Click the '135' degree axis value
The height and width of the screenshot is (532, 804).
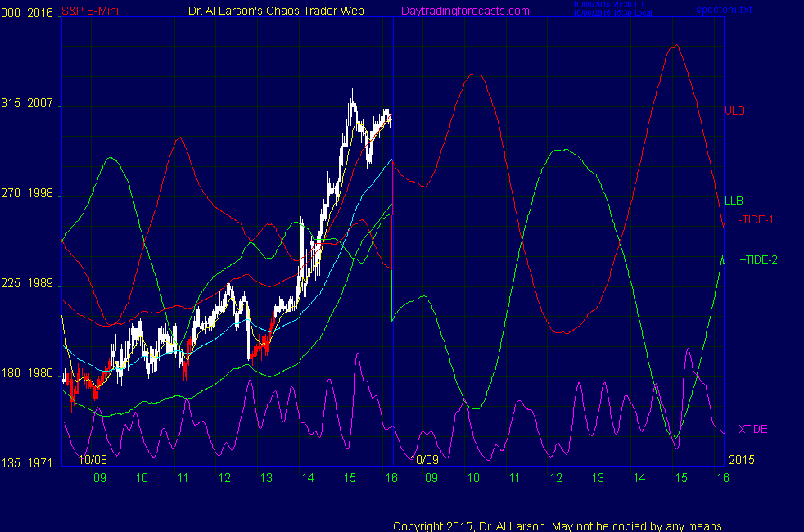(x=11, y=463)
